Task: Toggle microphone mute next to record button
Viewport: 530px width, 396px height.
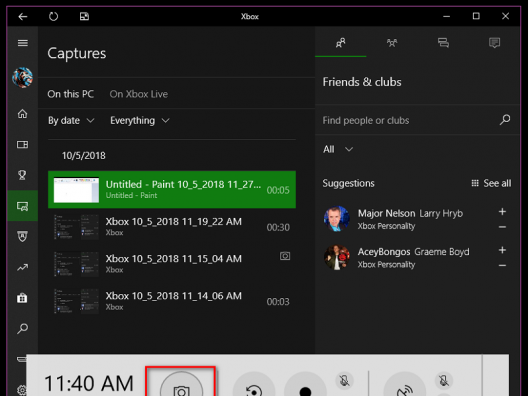Action: 344,380
